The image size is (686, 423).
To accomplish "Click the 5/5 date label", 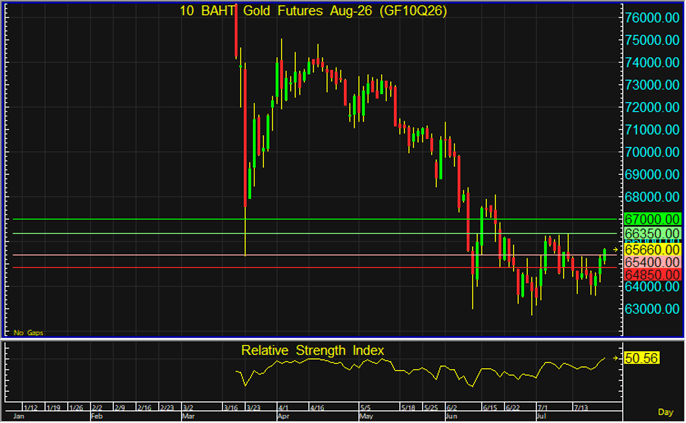I will 365,408.
